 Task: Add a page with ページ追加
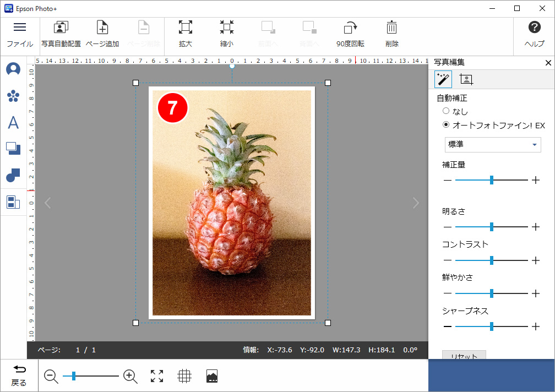[x=102, y=28]
